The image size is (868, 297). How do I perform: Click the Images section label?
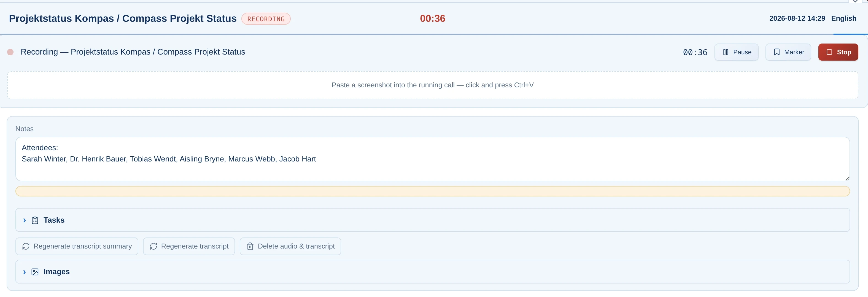point(56,272)
